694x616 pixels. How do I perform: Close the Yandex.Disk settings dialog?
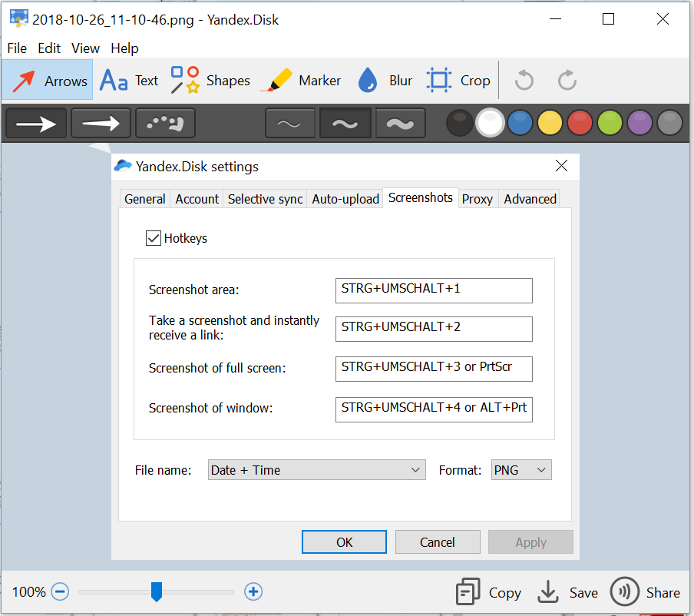click(x=561, y=166)
